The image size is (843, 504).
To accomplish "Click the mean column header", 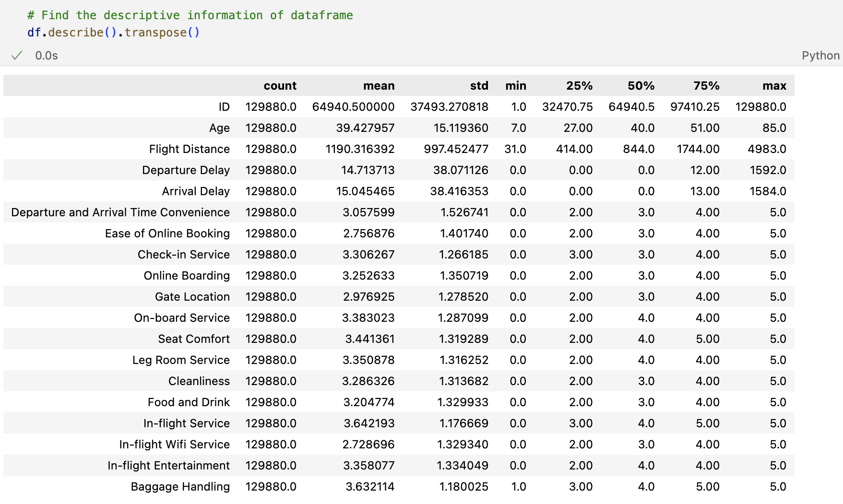I will pos(379,86).
